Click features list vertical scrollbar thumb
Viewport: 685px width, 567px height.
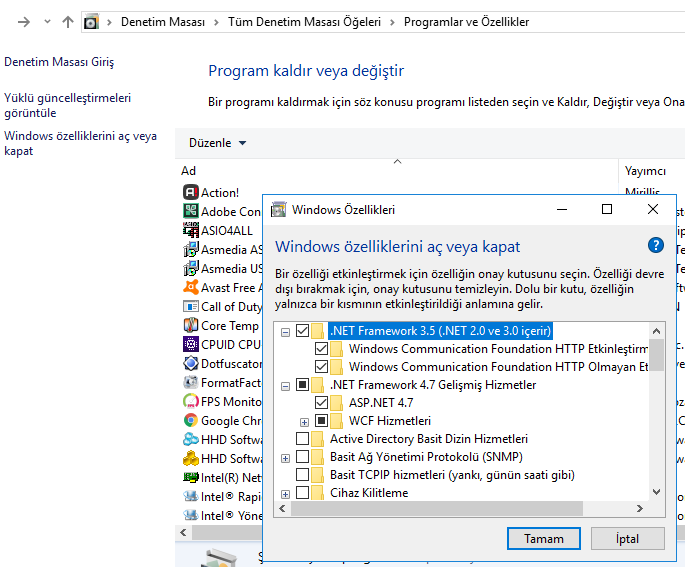click(x=656, y=355)
